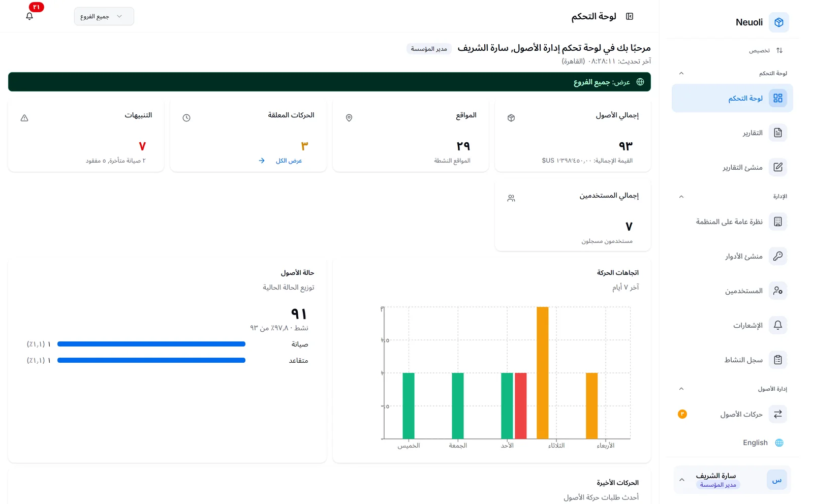Click the orange bar for الأربعاء

(x=591, y=406)
